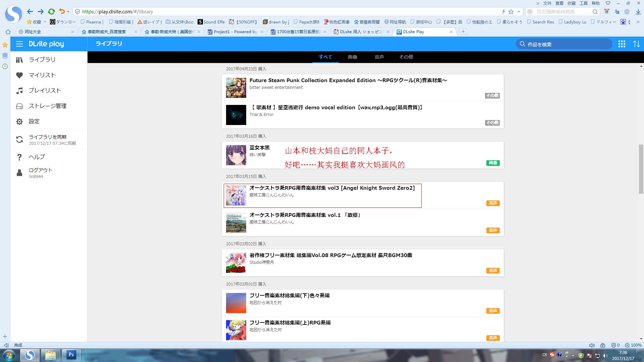Expand the 収藏 favorites dropdown
Viewport: 644px width, 362px height.
pos(45,22)
